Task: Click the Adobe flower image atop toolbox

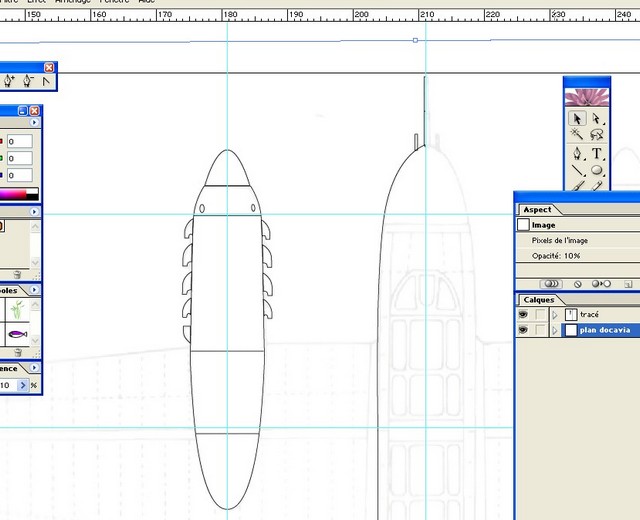Action: pyautogui.click(x=587, y=98)
